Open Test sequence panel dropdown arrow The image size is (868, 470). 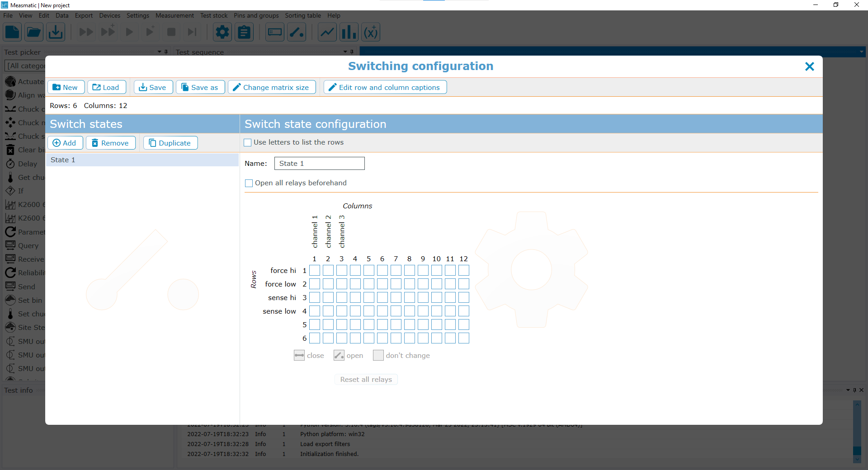tap(345, 52)
